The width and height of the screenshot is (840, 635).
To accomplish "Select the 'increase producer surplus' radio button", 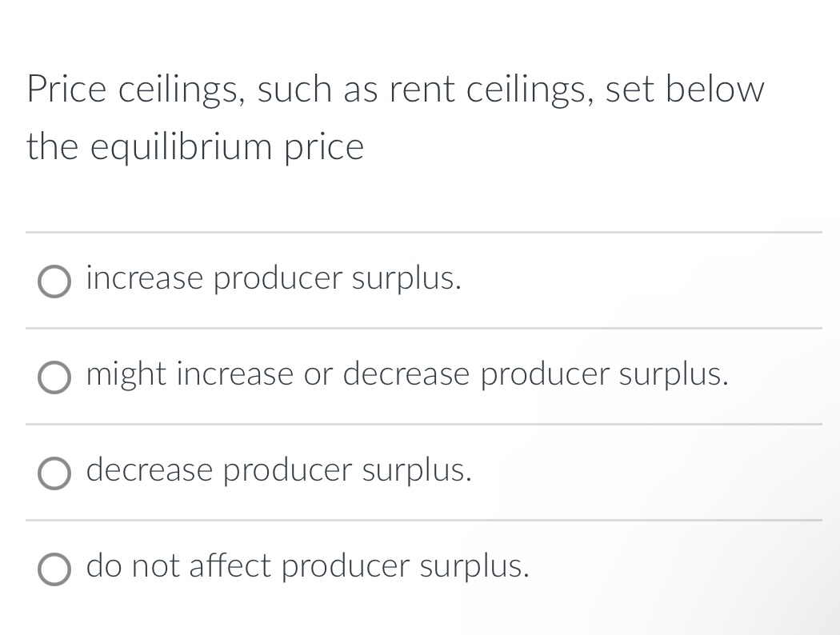I will pyautogui.click(x=54, y=282).
